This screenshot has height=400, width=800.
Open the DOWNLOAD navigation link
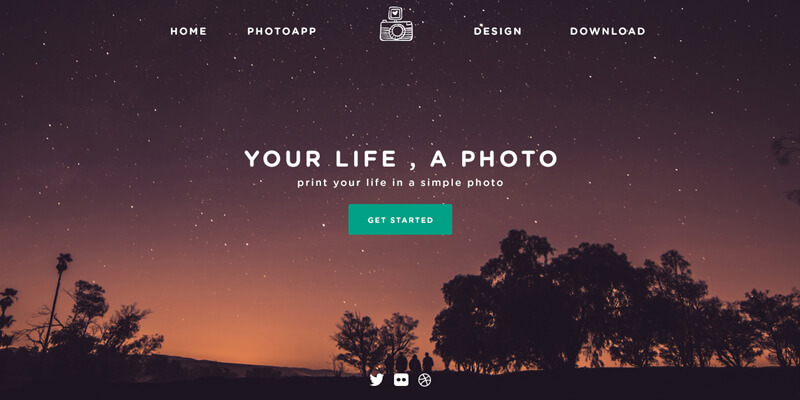pos(607,31)
